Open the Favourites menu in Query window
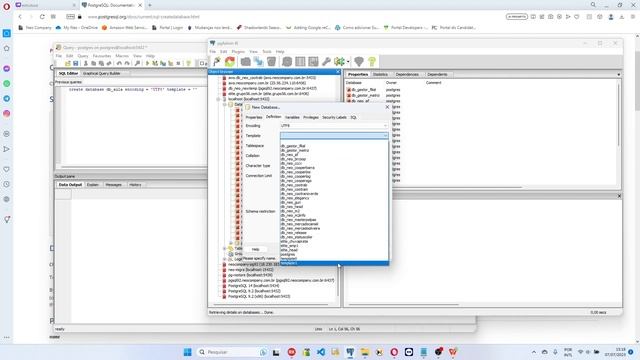Image resolution: width=640 pixels, height=360 pixels. click(x=102, y=56)
